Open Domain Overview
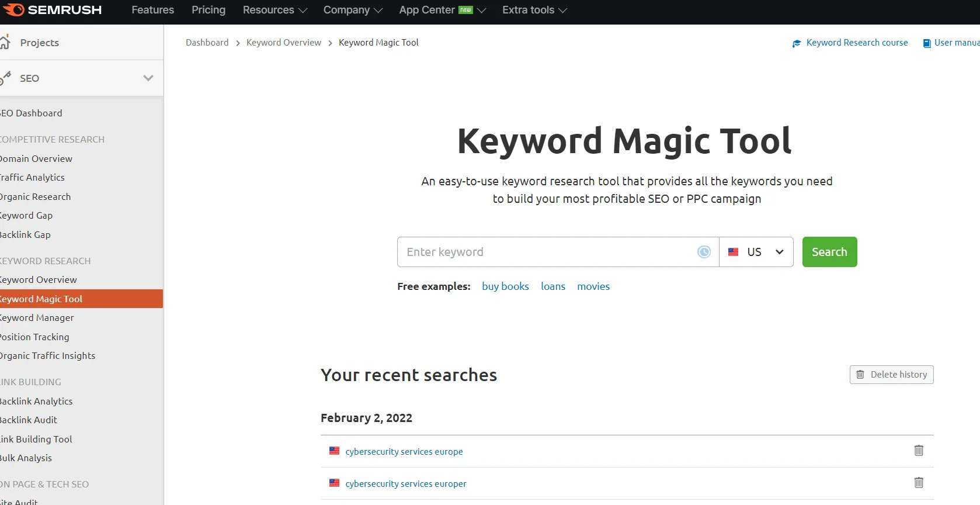Screen dimensions: 980x505 point(36,158)
